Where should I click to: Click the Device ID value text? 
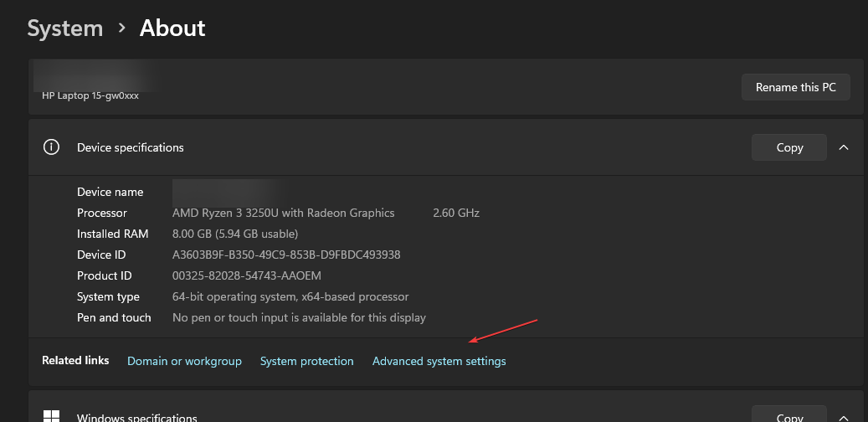click(286, 255)
